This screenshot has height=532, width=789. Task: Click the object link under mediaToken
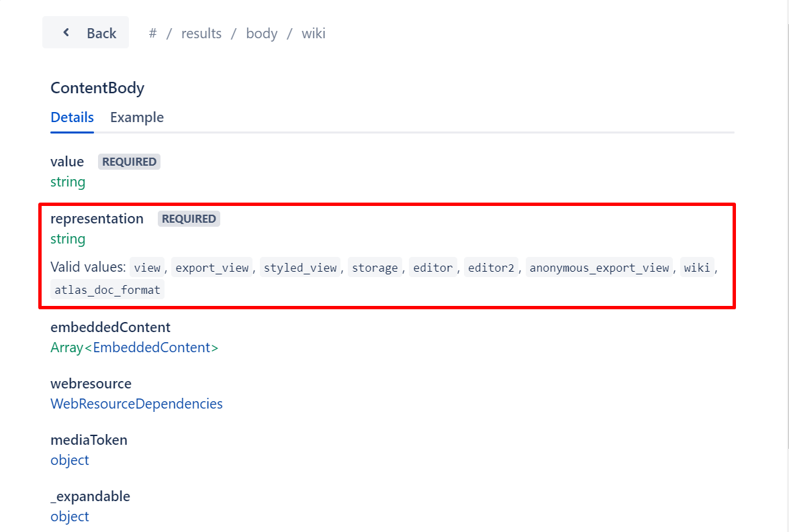[69, 460]
